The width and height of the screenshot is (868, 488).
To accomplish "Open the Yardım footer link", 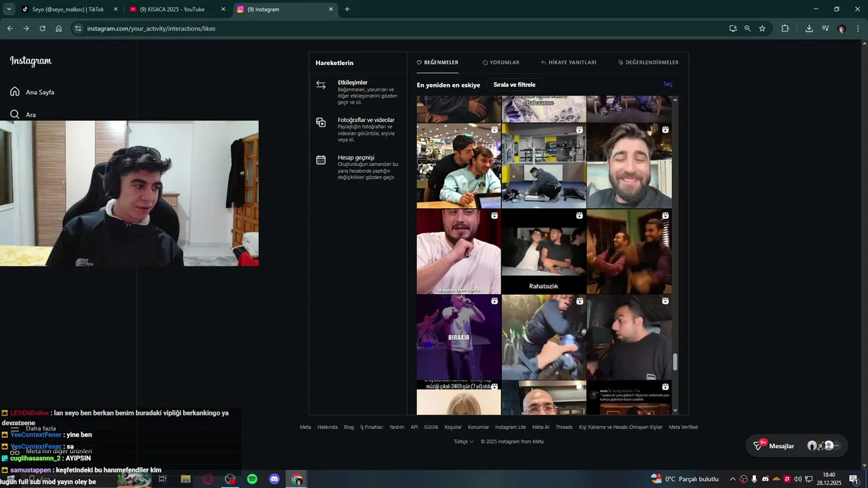I will coord(397,427).
